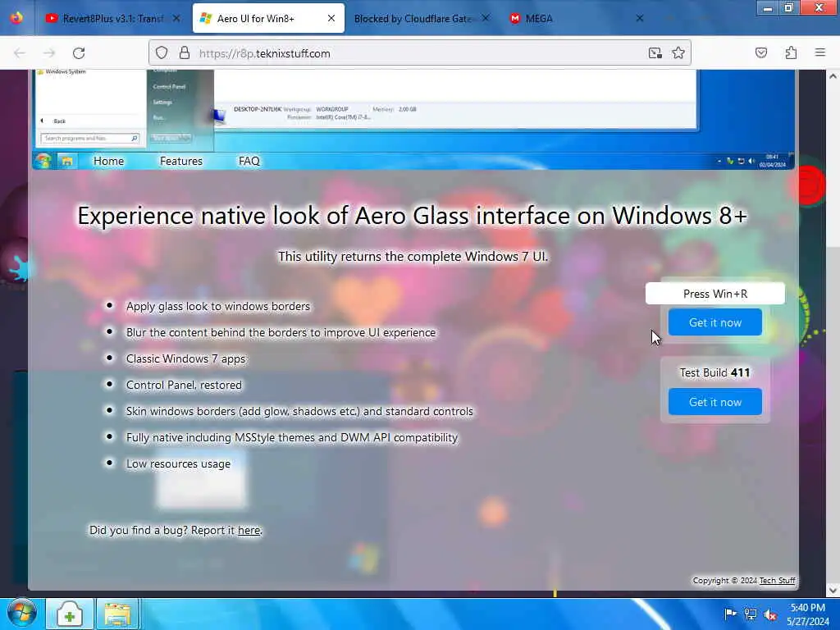
Task: Click the Firefox logo icon
Action: click(x=16, y=18)
